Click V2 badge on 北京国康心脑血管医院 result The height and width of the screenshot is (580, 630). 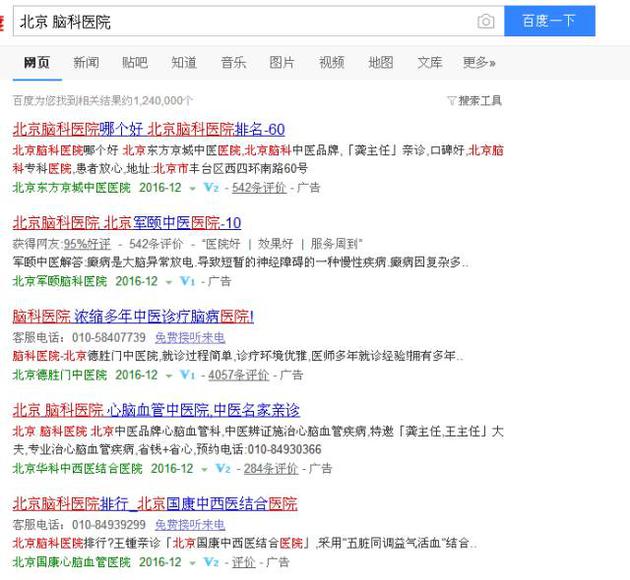pyautogui.click(x=211, y=562)
